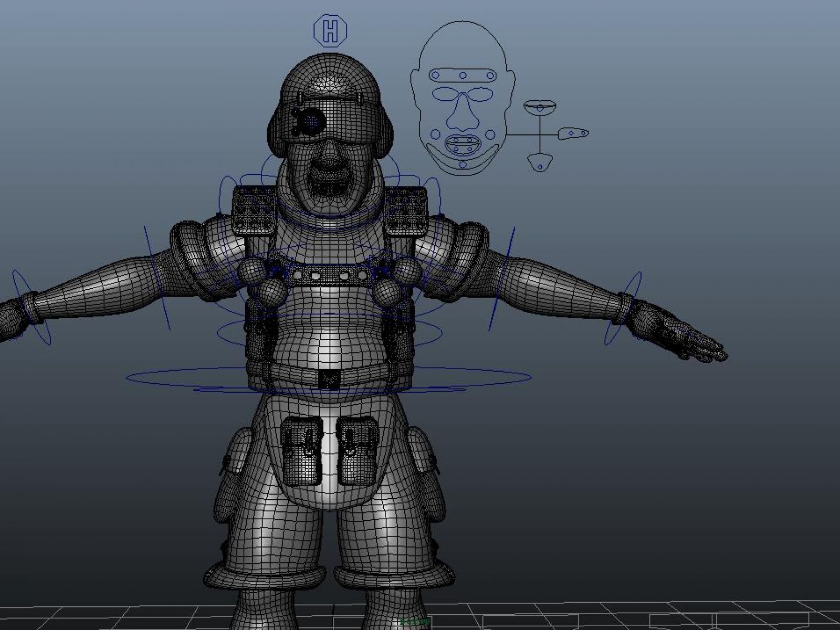Select the octagonal H control above the head
Image resolution: width=840 pixels, height=630 pixels.
point(331,30)
